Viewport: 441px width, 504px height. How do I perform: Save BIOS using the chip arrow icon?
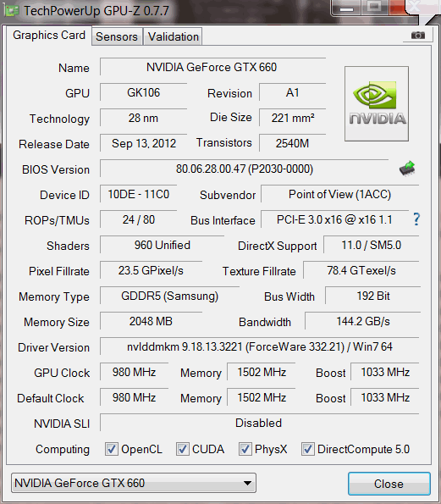click(x=407, y=169)
